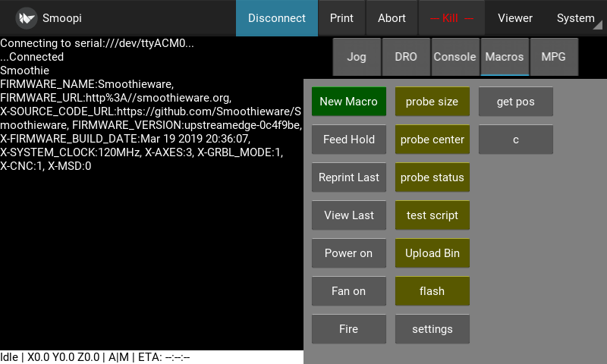Click the Fire macro button

[349, 329]
